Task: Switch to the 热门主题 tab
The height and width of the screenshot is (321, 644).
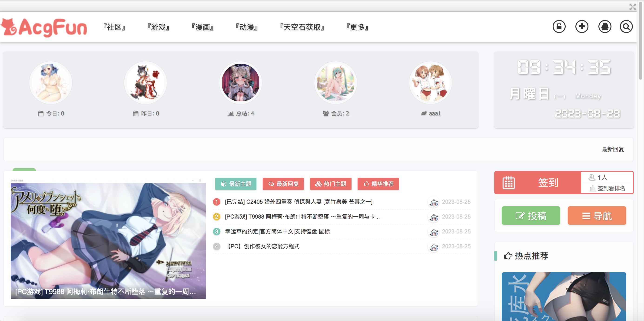Action: pyautogui.click(x=331, y=184)
